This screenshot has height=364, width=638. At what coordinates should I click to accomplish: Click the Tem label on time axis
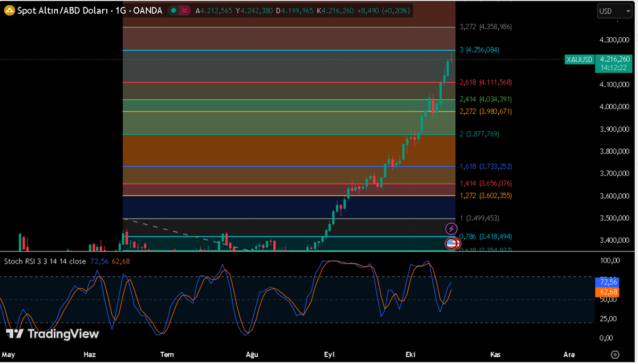[167, 354]
